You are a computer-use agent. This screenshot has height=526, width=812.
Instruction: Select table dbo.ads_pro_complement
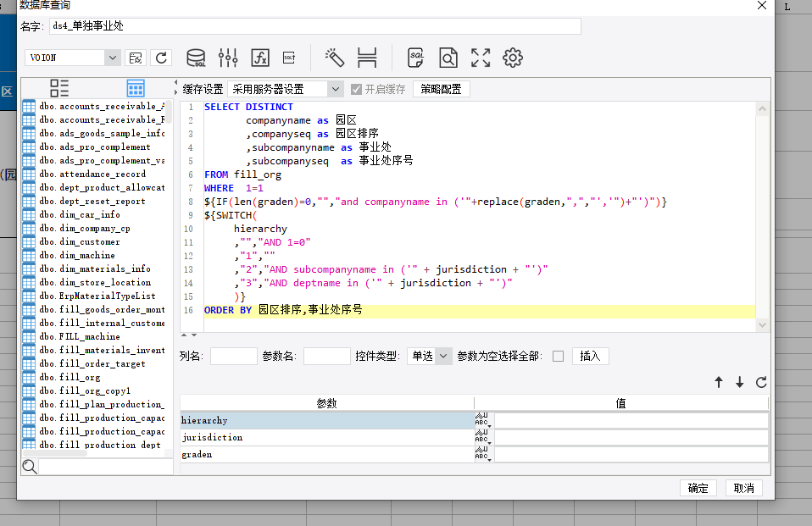pos(95,147)
